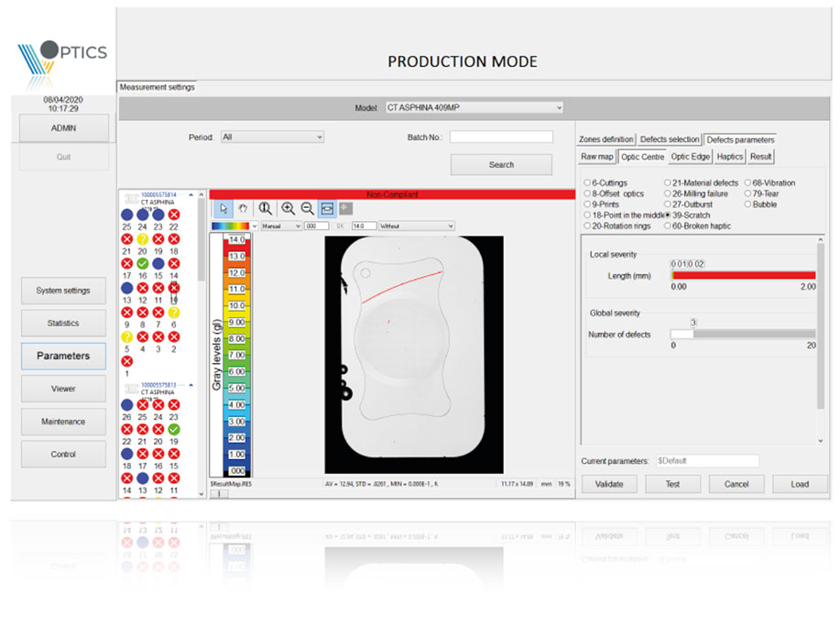This screenshot has width=840, height=627.
Task: Select yellow question lens 6 in batch 100005575814
Action: (173, 313)
